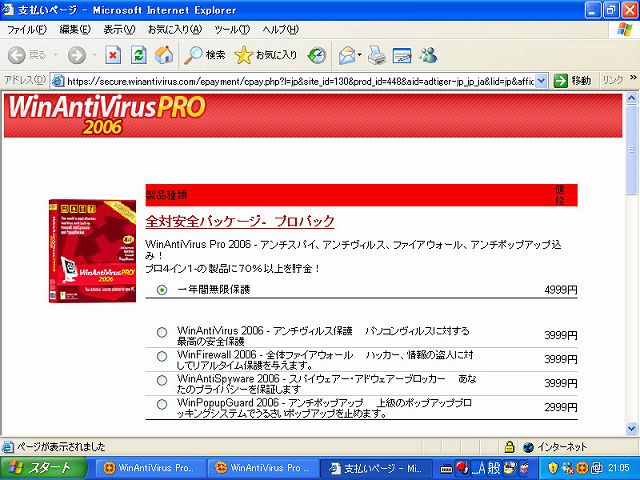Click the Forward arrow button

[x=77, y=55]
